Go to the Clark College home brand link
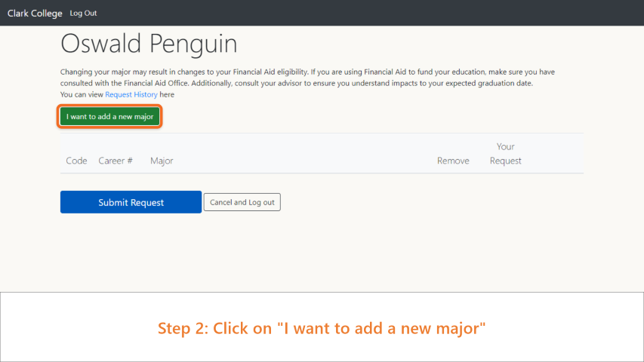The height and width of the screenshot is (362, 644). tap(35, 13)
